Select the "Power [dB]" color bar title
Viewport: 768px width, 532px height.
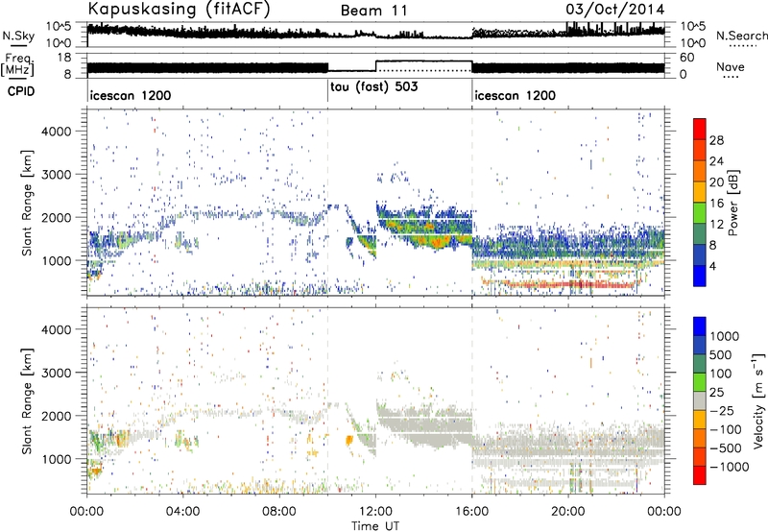732,203
